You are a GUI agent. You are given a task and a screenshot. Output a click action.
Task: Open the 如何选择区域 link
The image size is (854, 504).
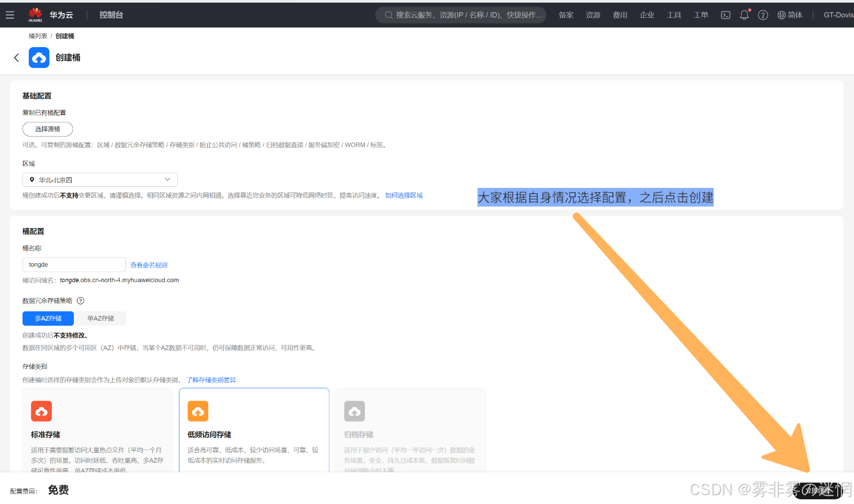click(x=404, y=196)
